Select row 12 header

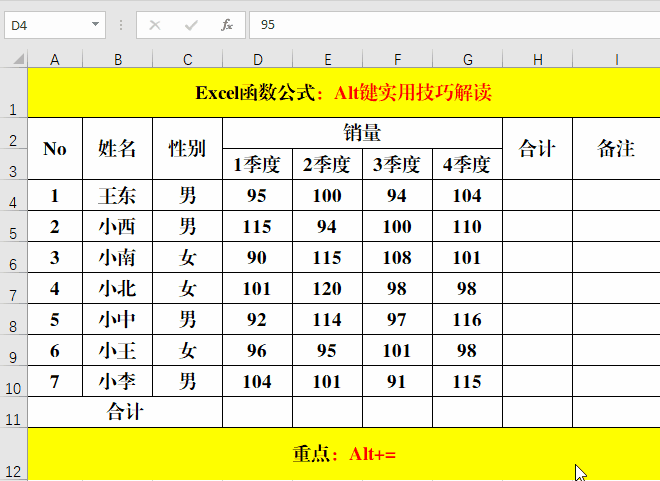coord(13,454)
